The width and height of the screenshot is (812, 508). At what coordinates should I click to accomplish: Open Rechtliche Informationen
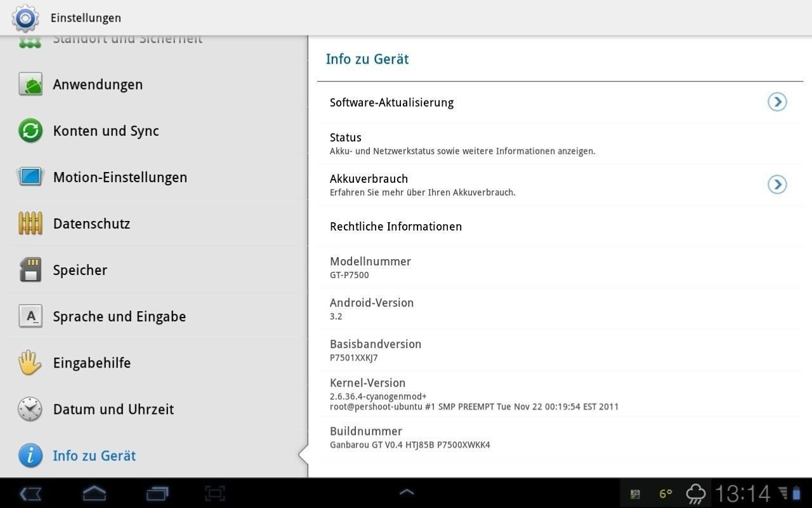point(560,226)
